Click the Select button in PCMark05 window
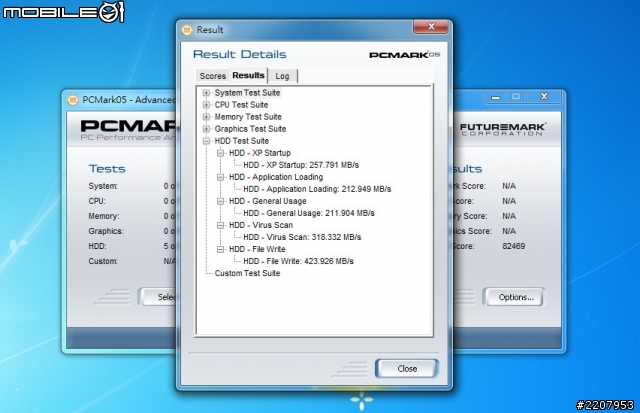The height and width of the screenshot is (413, 640). click(159, 297)
